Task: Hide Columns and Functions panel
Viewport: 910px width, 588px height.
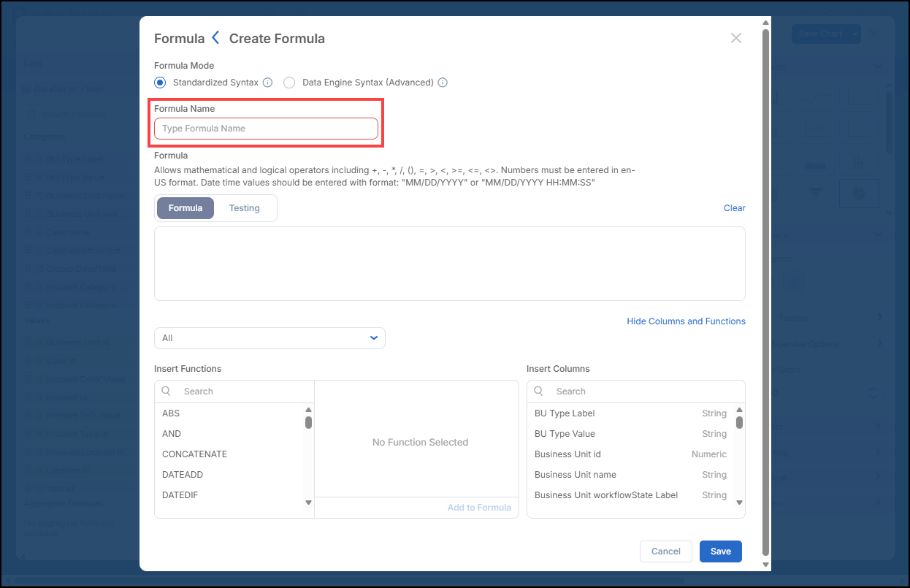Action: [687, 321]
